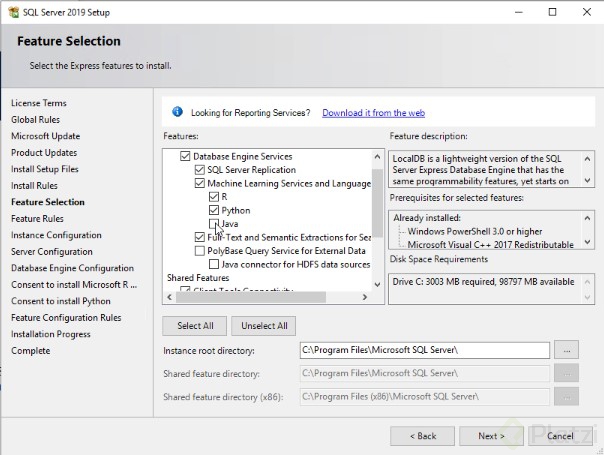Click the features list scroll up arrow
This screenshot has width=604, height=455.
point(378,156)
